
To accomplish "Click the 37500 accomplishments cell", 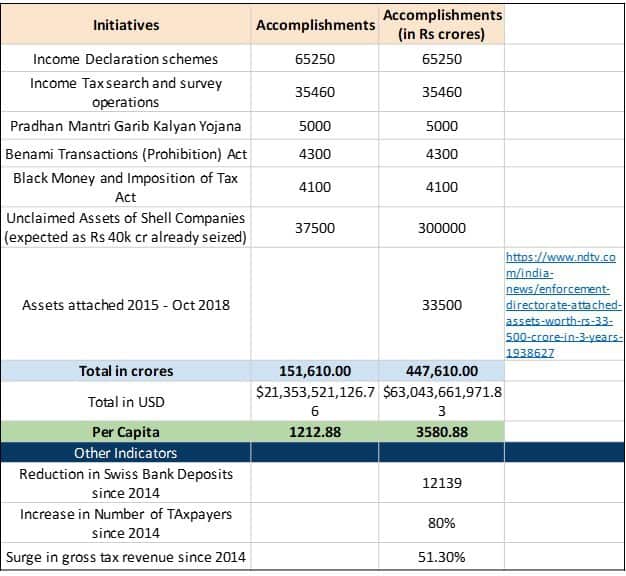I will 316,227.
